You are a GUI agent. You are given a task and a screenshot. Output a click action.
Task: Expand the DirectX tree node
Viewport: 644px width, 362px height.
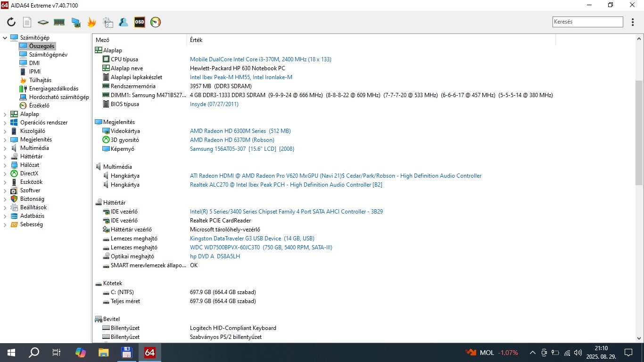[x=5, y=173]
